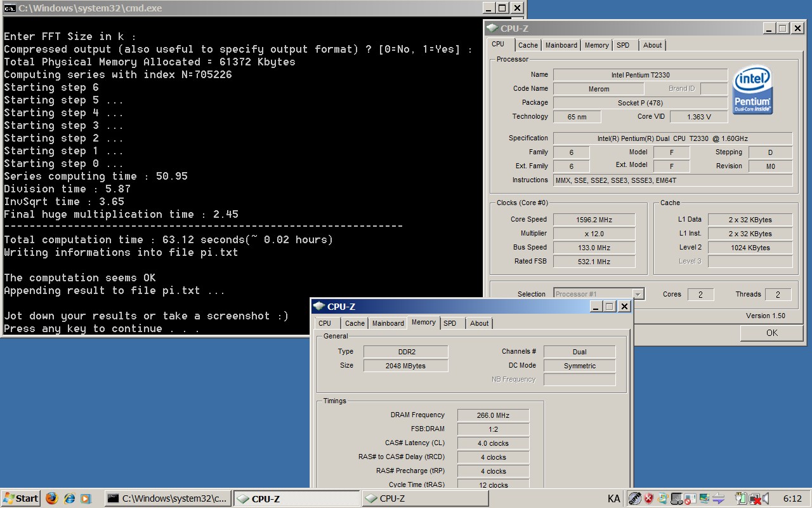Activate the first CPU-Z taskbar button
Screen dimensions: 812x508
(296, 498)
